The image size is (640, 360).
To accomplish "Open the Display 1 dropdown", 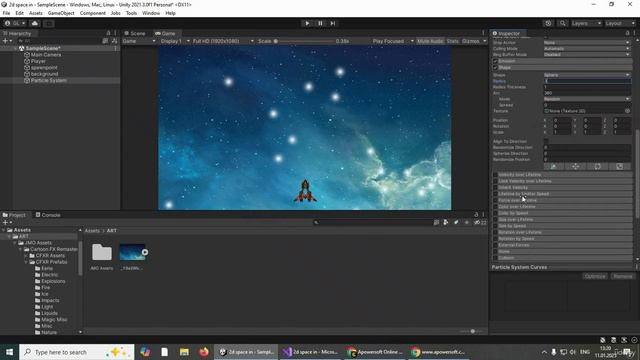I will point(175,41).
